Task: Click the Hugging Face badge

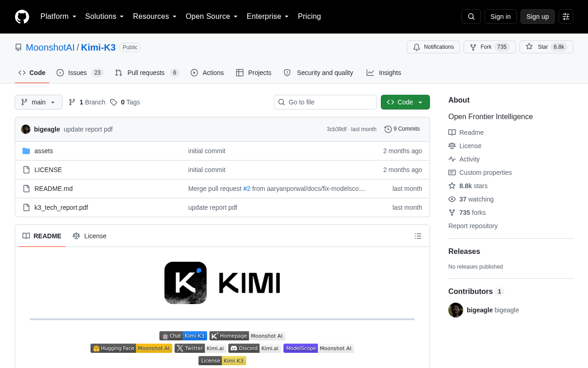Action: coord(131,348)
